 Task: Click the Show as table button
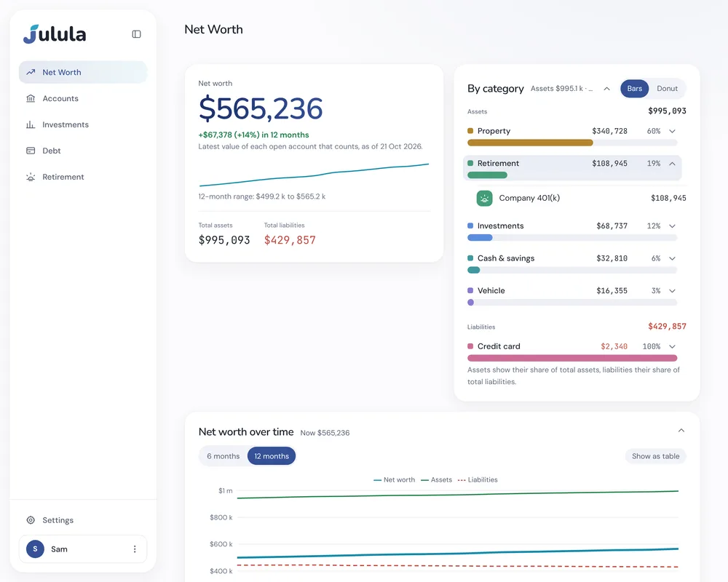(656, 455)
